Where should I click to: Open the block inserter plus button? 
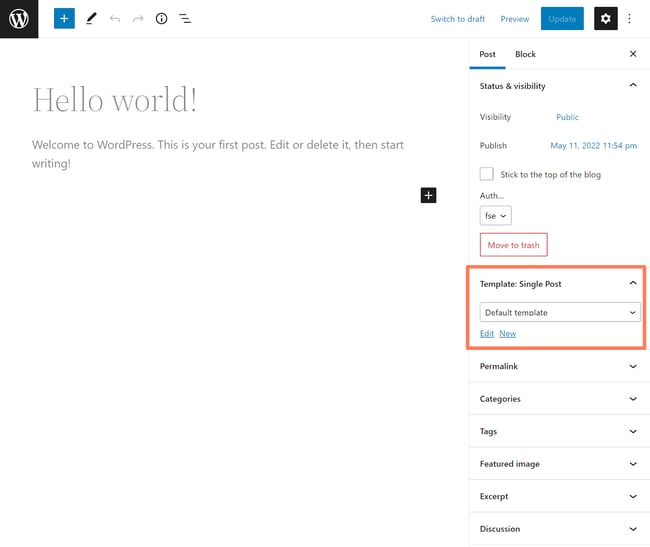click(64, 19)
